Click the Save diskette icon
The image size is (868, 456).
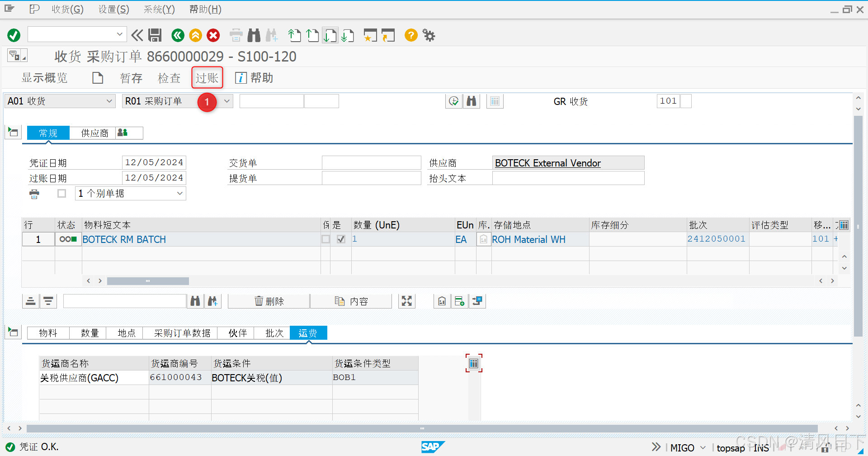pyautogui.click(x=155, y=35)
